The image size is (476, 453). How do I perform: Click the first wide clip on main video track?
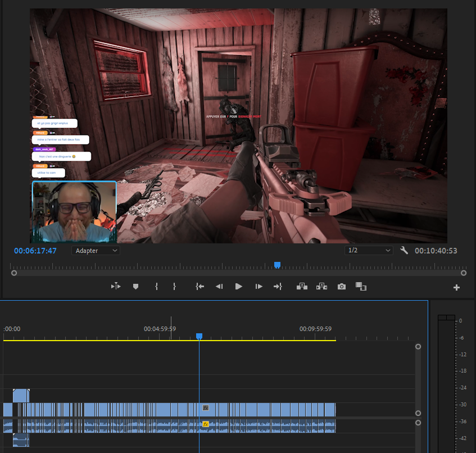click(x=8, y=410)
